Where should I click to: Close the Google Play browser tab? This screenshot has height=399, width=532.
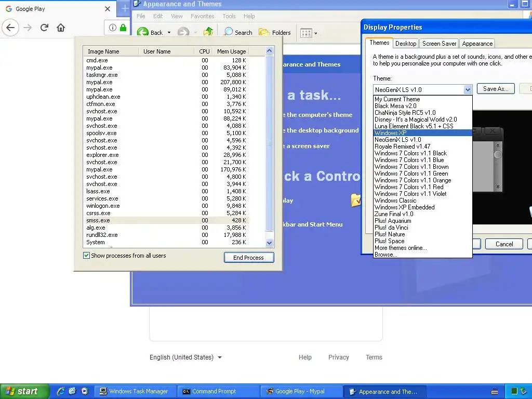(108, 9)
